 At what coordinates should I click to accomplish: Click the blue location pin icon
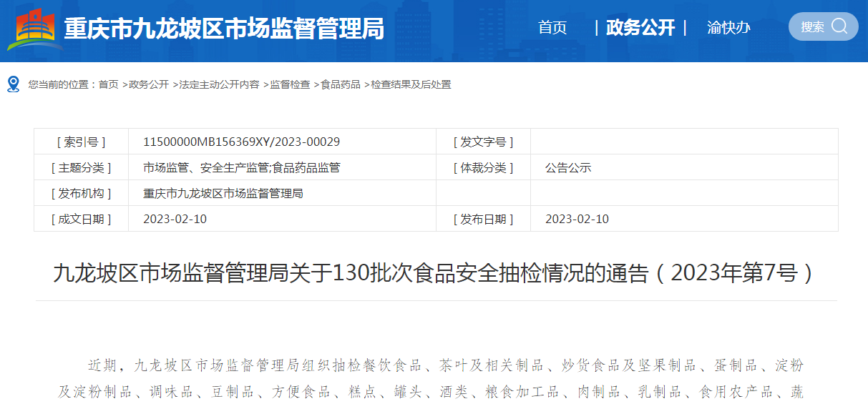pos(13,84)
